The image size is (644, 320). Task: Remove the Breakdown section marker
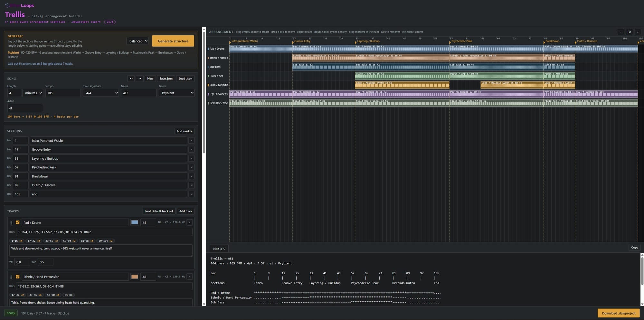191,176
